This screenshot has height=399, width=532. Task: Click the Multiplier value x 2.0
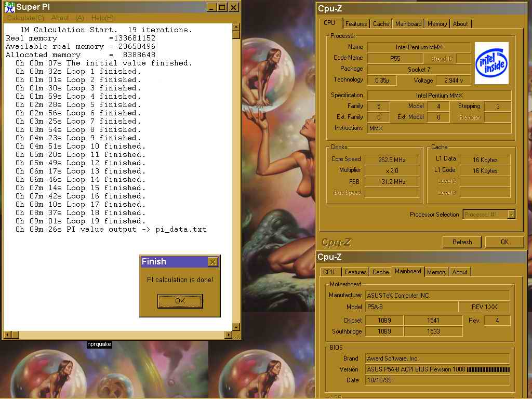coord(392,170)
